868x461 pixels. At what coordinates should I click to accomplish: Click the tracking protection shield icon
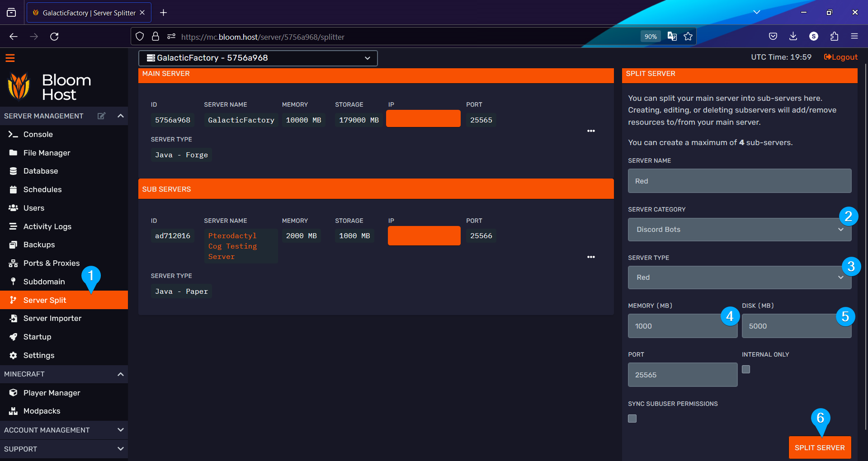click(140, 37)
